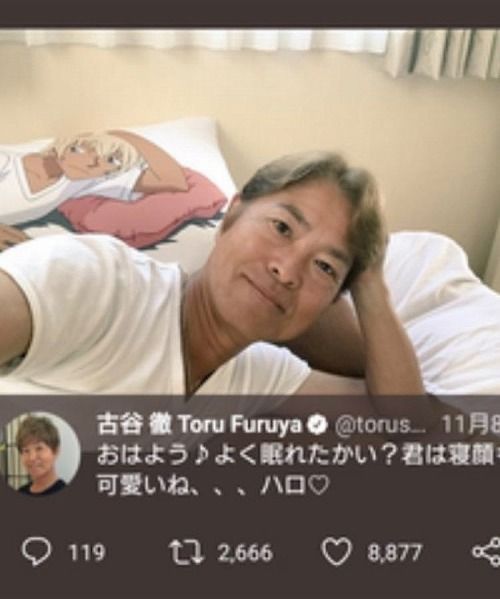The width and height of the screenshot is (500, 599).
Task: Click the 2,666 retweet count
Action: coord(246,552)
